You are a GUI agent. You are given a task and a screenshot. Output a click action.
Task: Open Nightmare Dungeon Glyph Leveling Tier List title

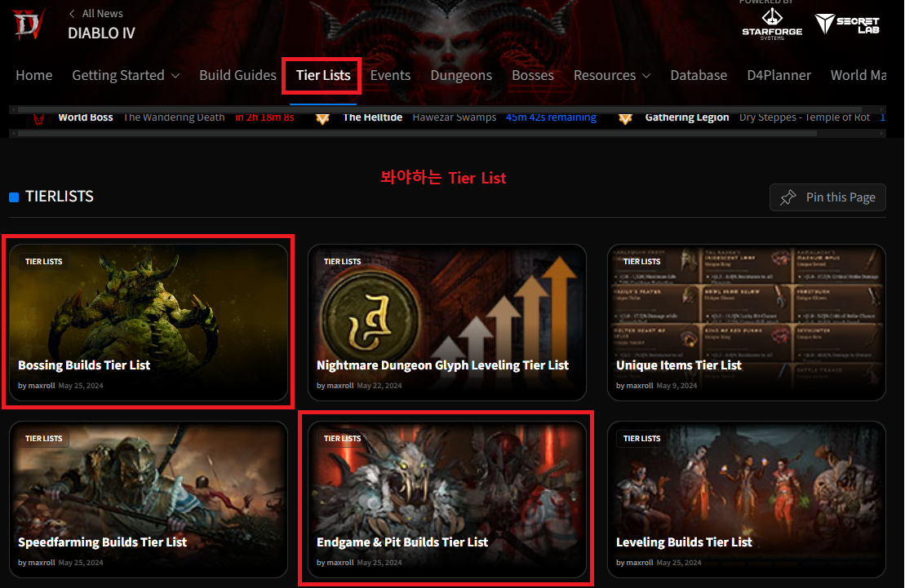[442, 365]
